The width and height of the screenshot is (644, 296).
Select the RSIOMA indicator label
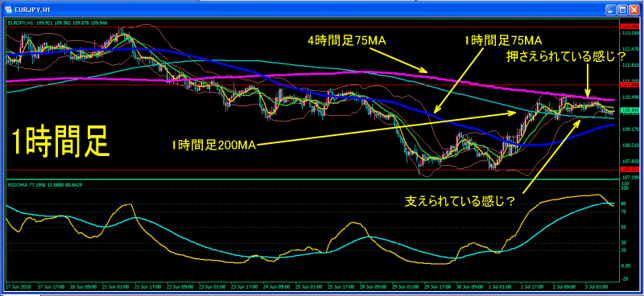(45, 185)
